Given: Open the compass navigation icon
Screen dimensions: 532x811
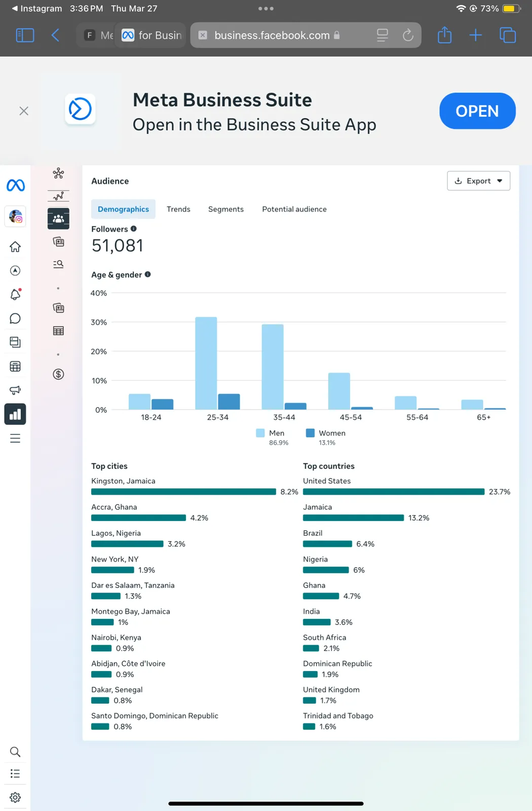Looking at the screenshot, I should tap(15, 271).
